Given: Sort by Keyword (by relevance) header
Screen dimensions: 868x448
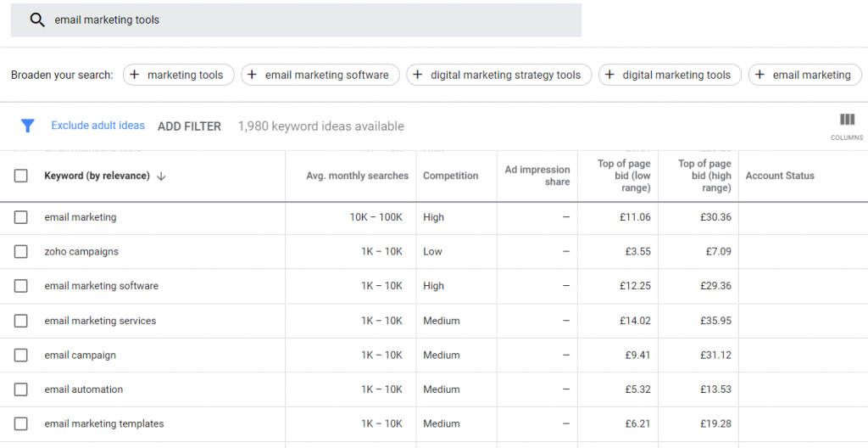Looking at the screenshot, I should [x=97, y=176].
